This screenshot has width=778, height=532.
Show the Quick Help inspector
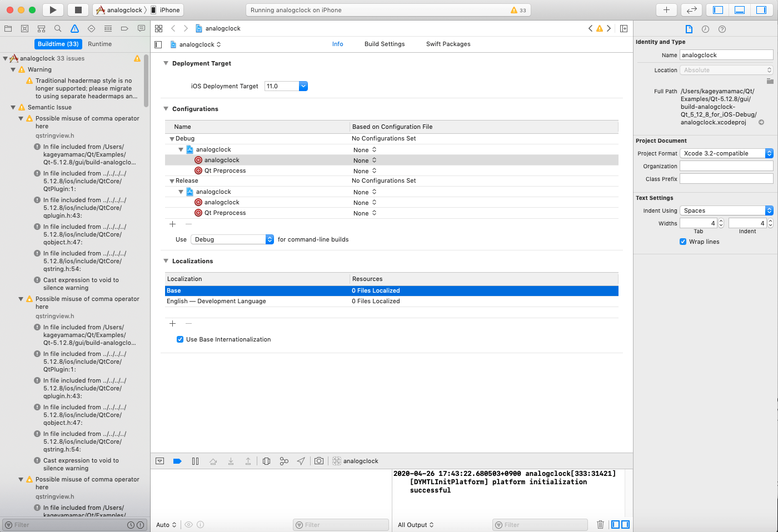click(722, 29)
